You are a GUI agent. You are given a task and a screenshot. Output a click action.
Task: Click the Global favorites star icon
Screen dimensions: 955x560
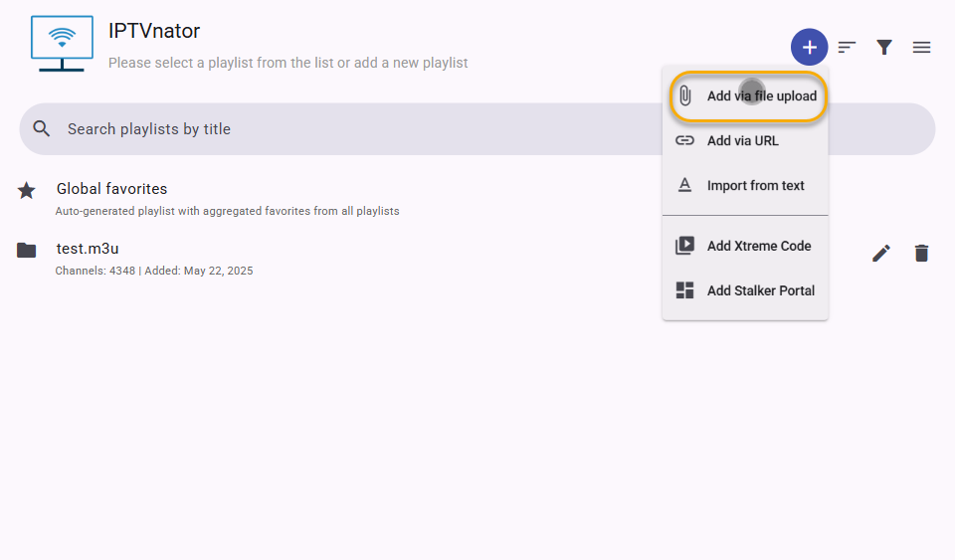26,191
